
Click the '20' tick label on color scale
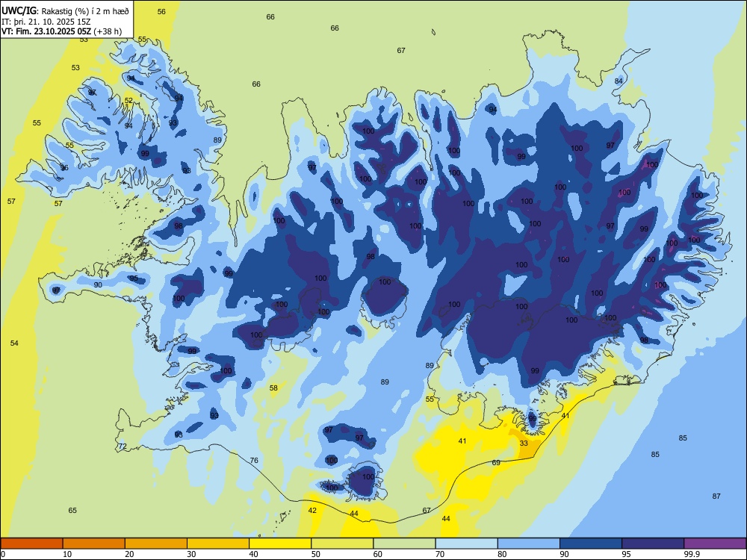tap(129, 554)
